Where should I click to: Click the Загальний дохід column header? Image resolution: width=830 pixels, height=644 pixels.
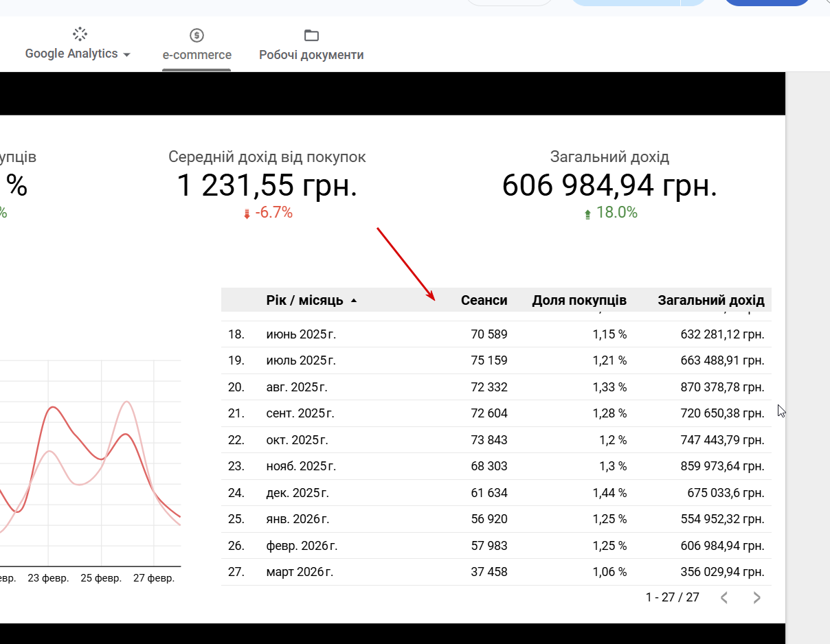pyautogui.click(x=710, y=300)
